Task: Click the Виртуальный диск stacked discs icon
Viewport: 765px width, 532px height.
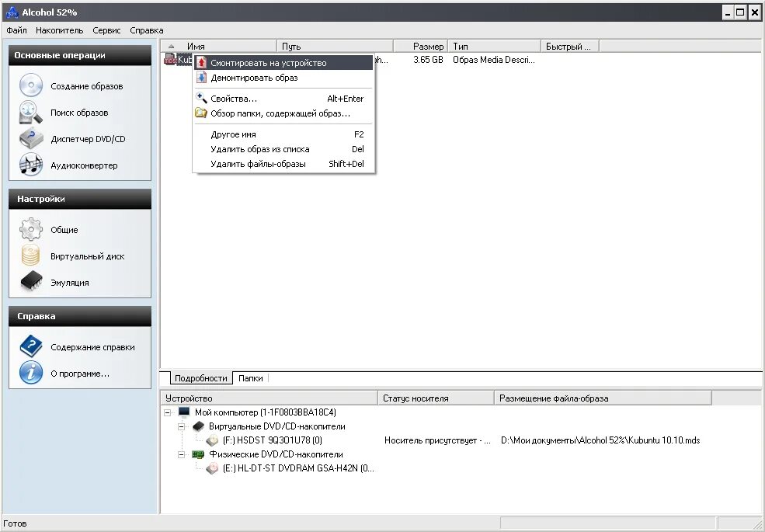Action: coord(31,256)
